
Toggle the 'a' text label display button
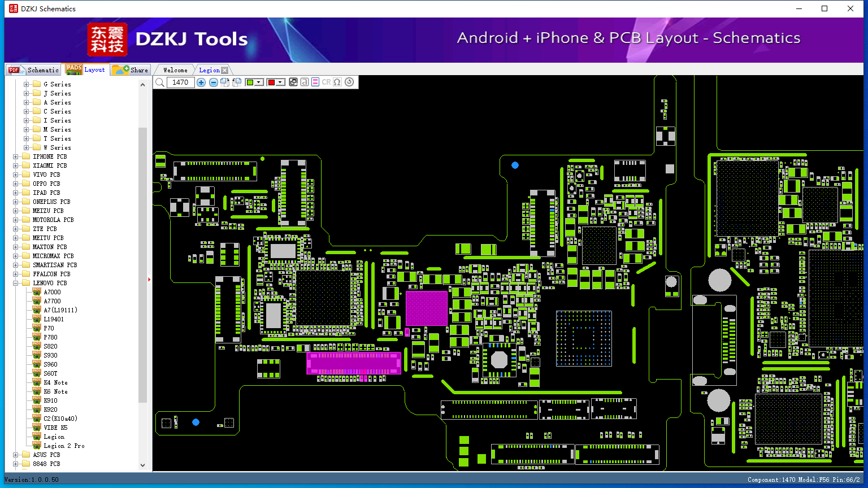coord(305,82)
